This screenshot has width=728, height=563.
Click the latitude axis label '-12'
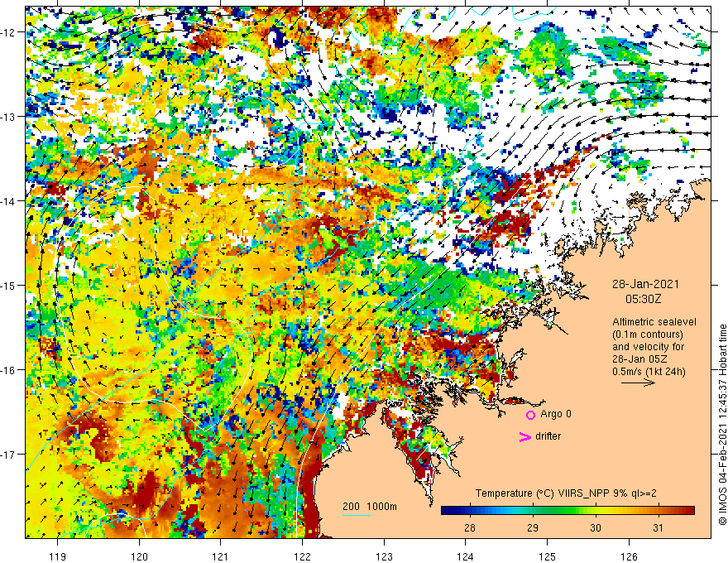click(8, 32)
